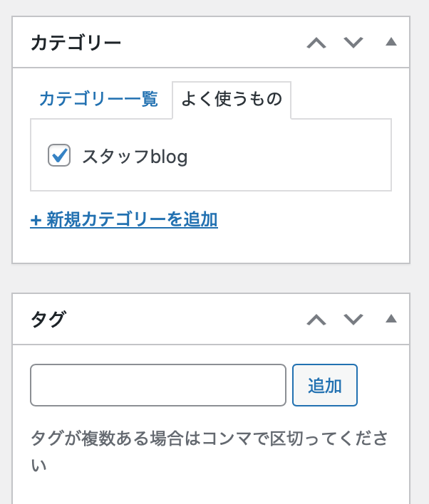Uncheck the スタッフblog category checkbox
The height and width of the screenshot is (504, 429).
[x=59, y=155]
